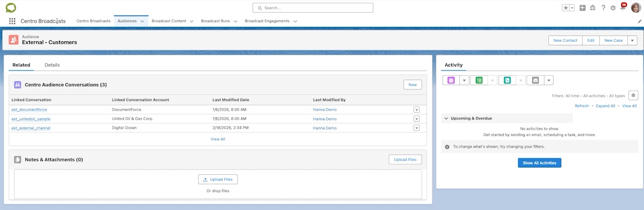Open the Broadcast Runs tab dropdown chevron

tap(235, 21)
